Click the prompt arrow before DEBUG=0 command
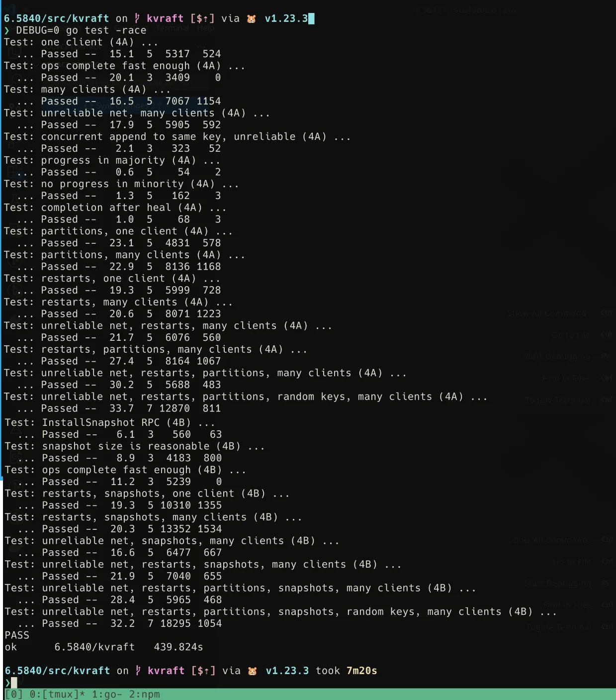The width and height of the screenshot is (616, 700). pyautogui.click(x=6, y=30)
